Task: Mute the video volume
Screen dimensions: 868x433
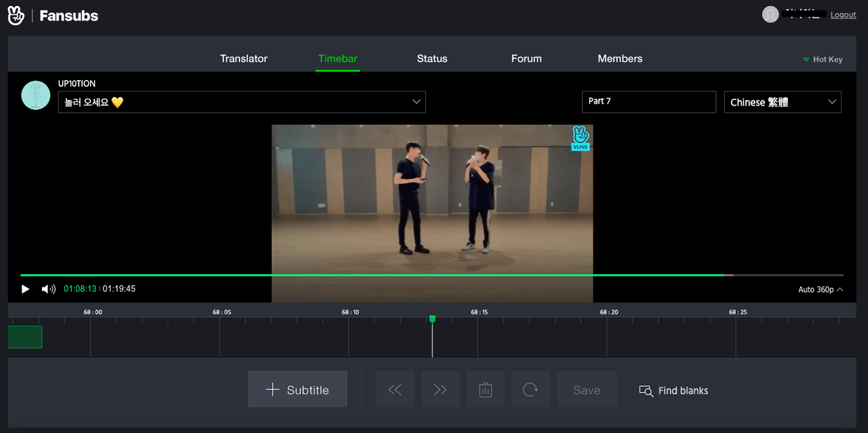Action: point(48,289)
